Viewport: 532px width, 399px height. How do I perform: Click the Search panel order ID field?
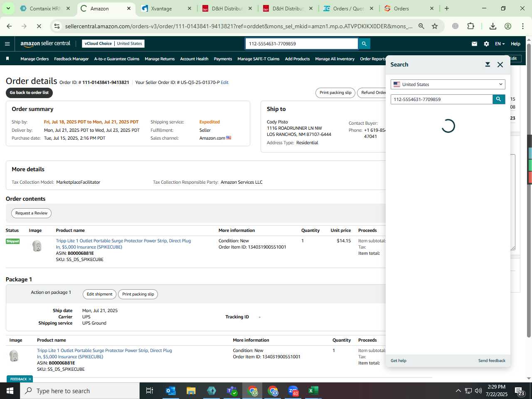coord(442,99)
